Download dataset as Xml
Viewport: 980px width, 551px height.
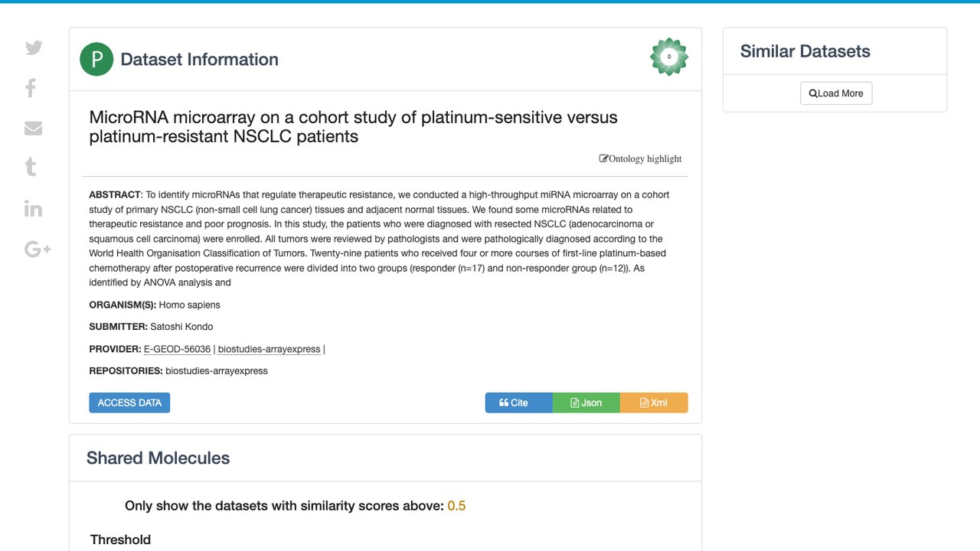[x=654, y=403]
